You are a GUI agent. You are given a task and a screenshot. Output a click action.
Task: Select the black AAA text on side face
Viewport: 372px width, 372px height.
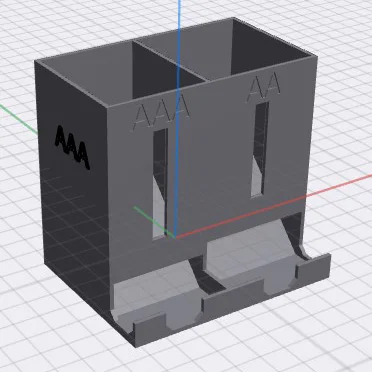tap(72, 147)
